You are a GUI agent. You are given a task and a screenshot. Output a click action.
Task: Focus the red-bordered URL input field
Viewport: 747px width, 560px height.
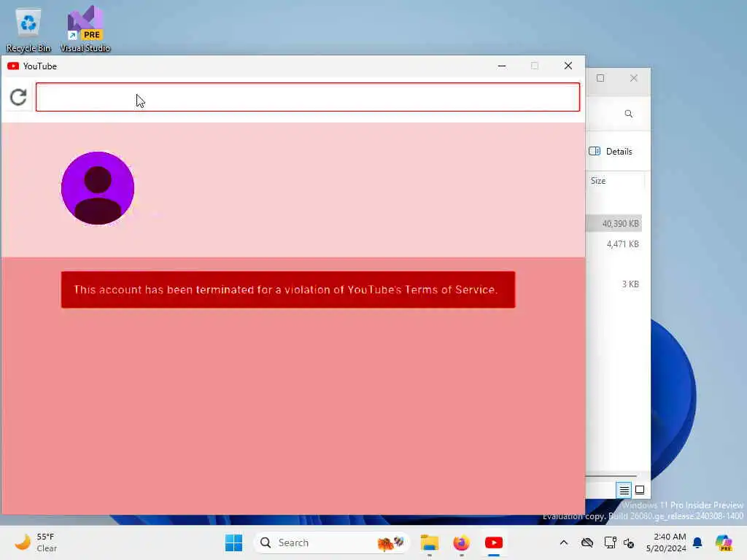click(308, 97)
